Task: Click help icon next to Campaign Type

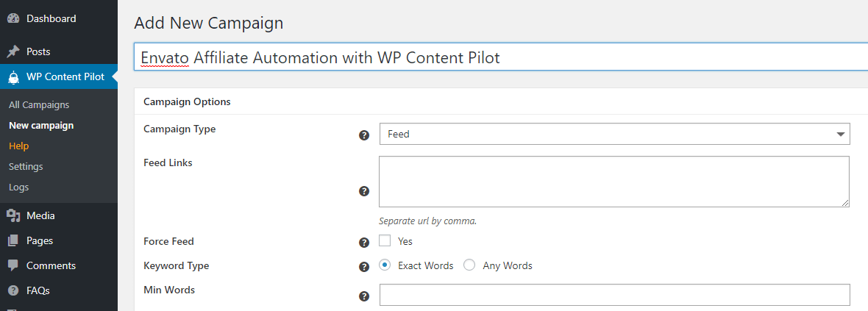Action: (x=364, y=135)
